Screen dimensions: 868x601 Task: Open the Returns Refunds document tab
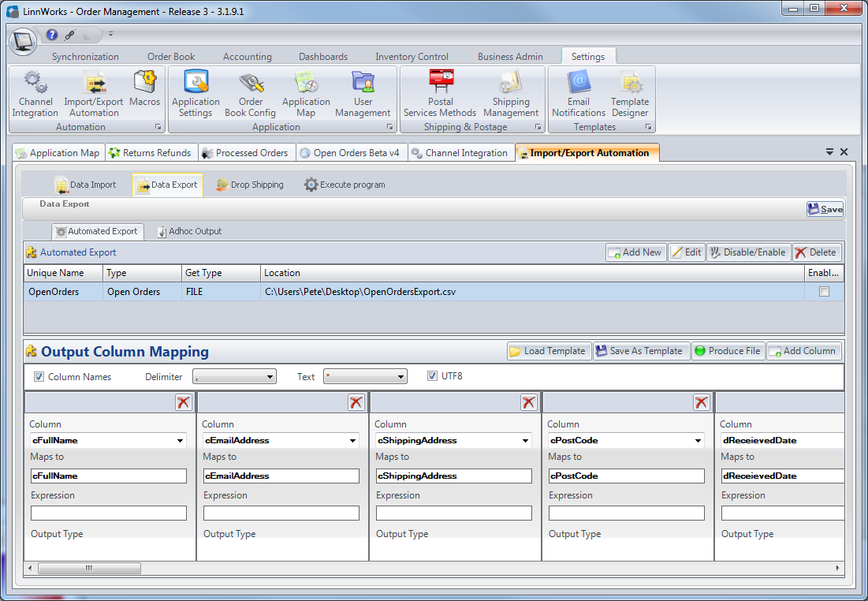click(150, 153)
